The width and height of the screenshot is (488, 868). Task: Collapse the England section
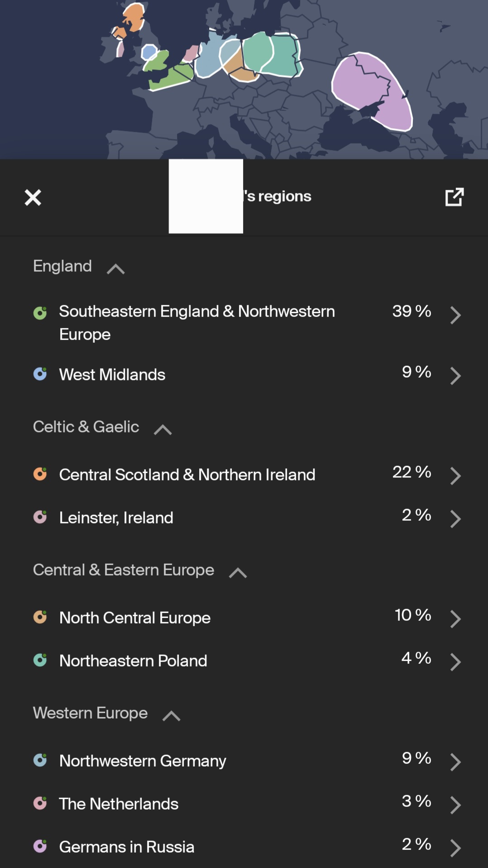click(x=115, y=269)
